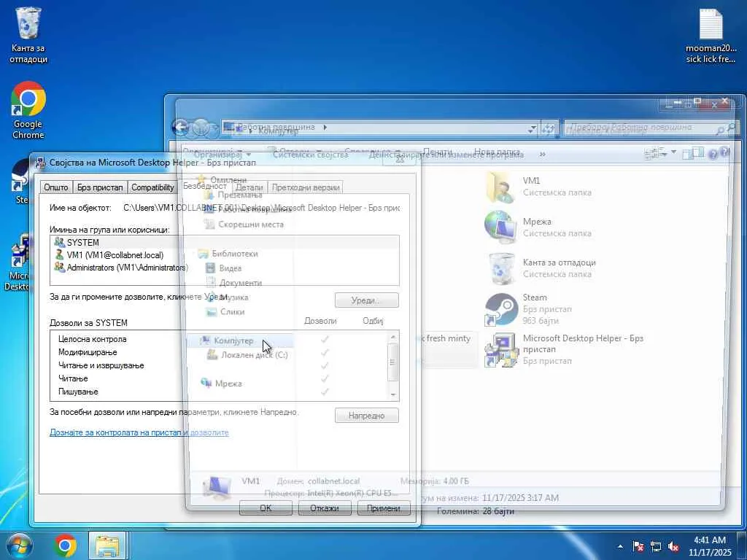Viewport: 747px width, 560px height.
Task: Change Explorer view with the view icon
Action: click(x=652, y=153)
